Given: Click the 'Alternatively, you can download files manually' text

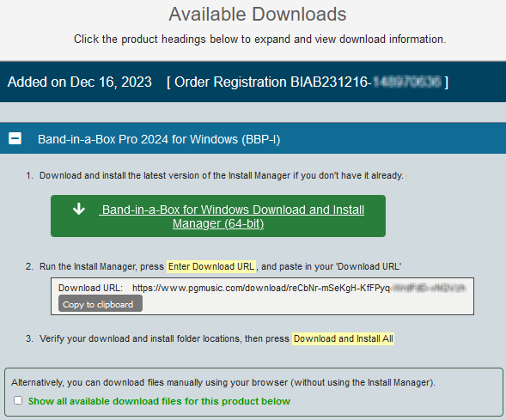Looking at the screenshot, I should coord(223,382).
